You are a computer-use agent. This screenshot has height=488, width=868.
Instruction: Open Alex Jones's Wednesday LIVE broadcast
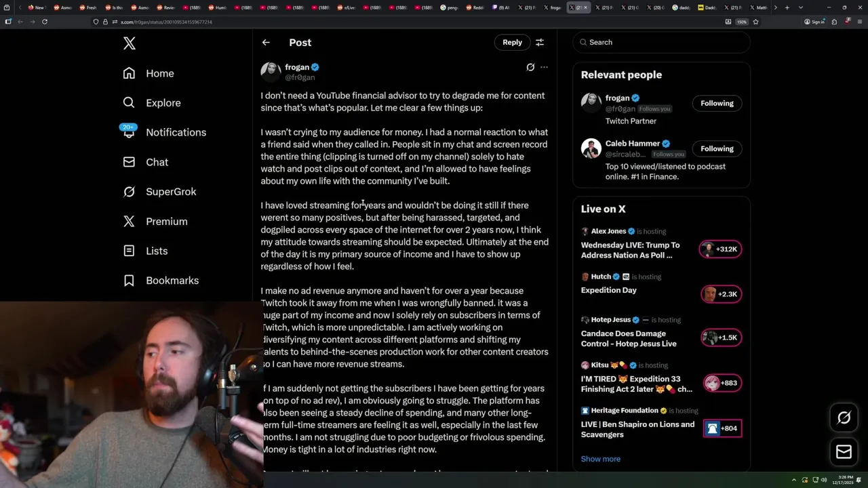coord(630,250)
